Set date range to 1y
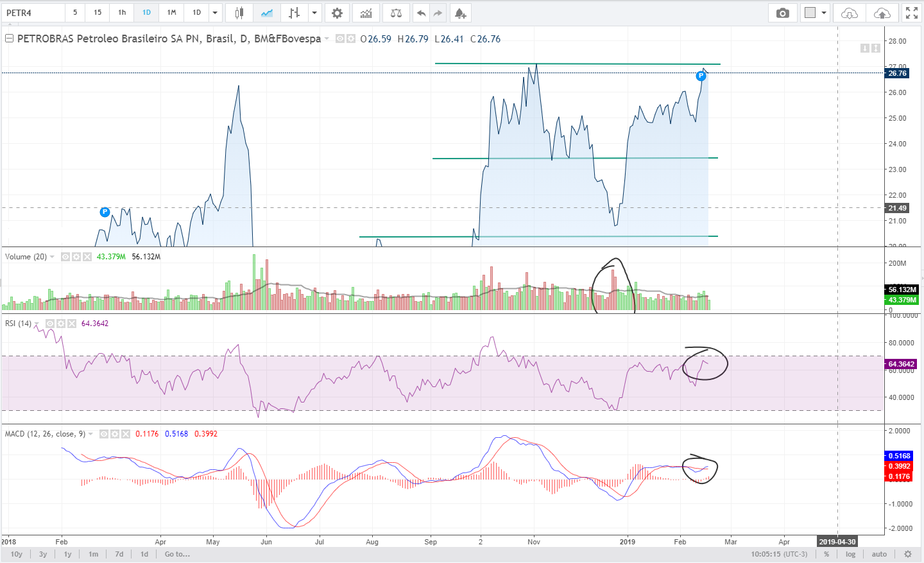The width and height of the screenshot is (924, 563). point(67,554)
